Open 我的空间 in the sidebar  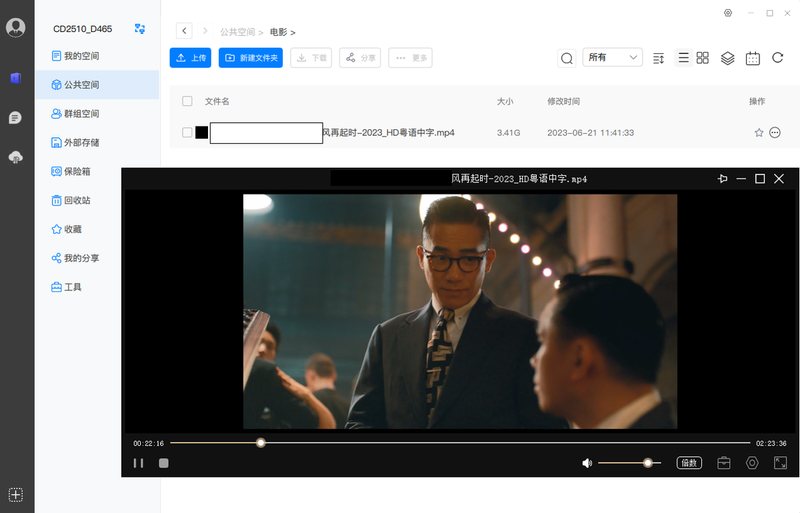coord(97,56)
